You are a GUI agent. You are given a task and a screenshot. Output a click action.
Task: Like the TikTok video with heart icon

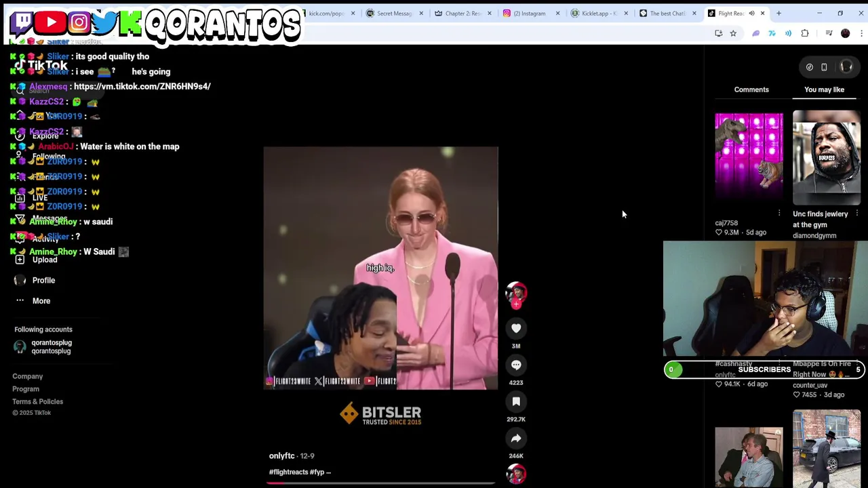pyautogui.click(x=516, y=329)
